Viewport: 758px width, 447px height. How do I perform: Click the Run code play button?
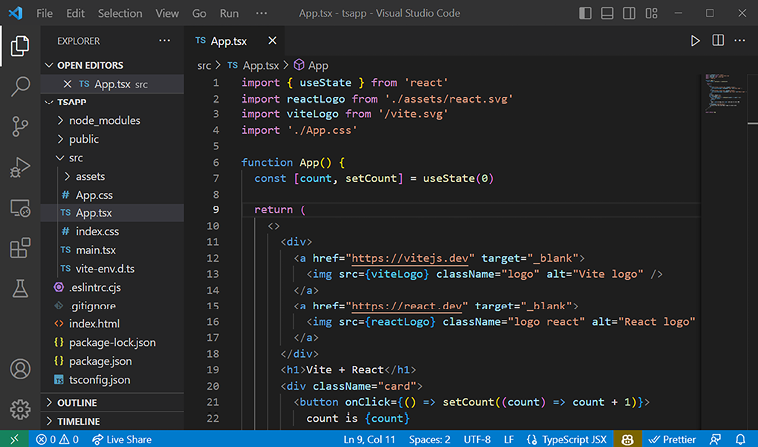(695, 41)
